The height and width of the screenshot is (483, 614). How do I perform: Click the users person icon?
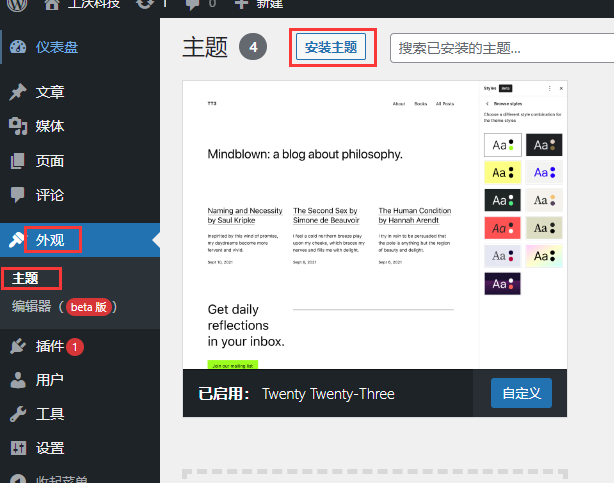coord(18,380)
